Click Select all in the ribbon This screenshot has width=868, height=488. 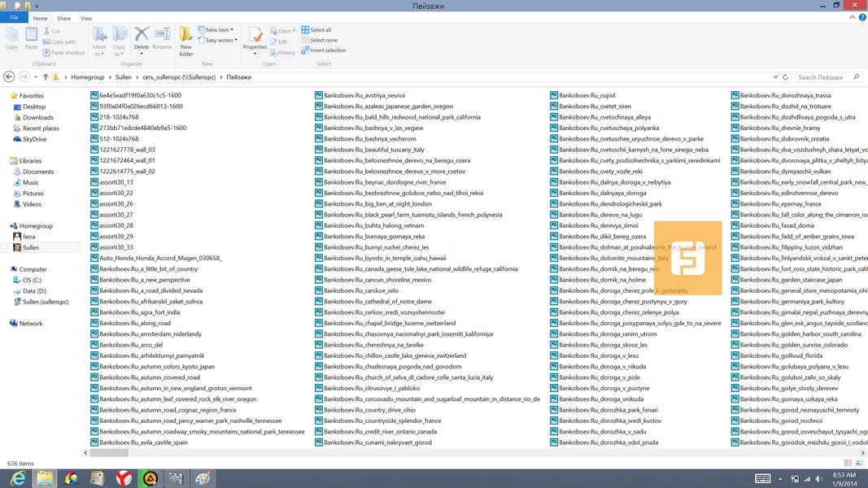[320, 30]
